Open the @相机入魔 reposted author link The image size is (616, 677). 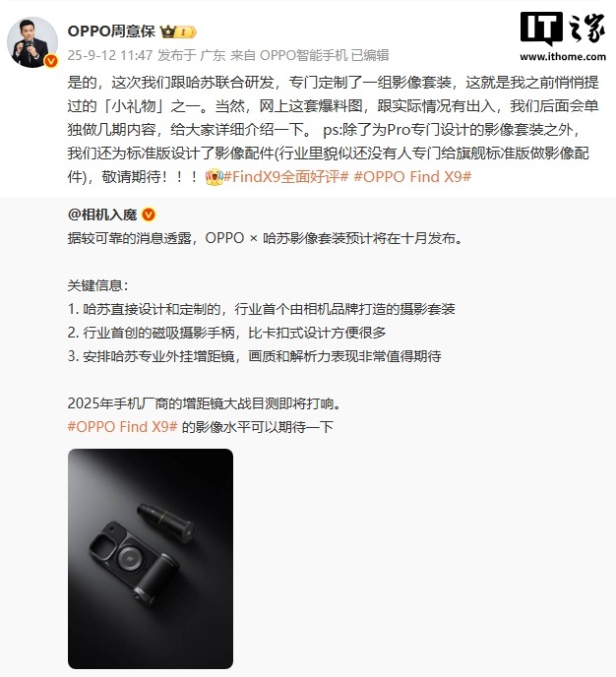(102, 215)
